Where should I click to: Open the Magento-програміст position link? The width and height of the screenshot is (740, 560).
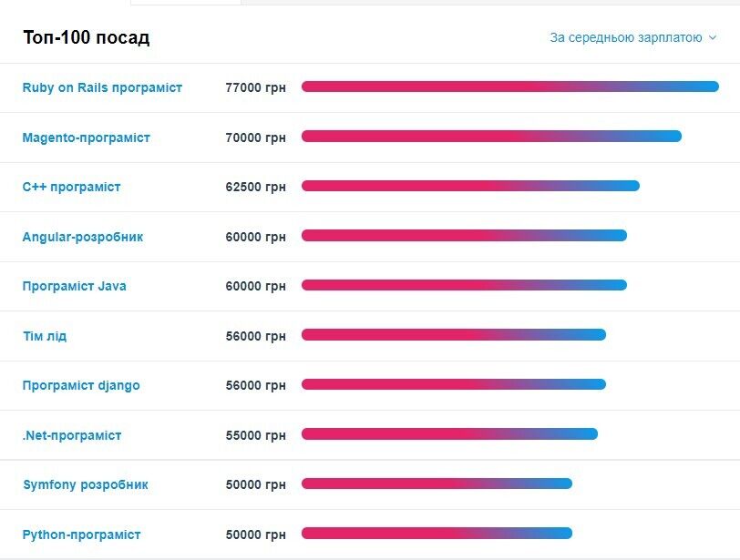coord(86,137)
